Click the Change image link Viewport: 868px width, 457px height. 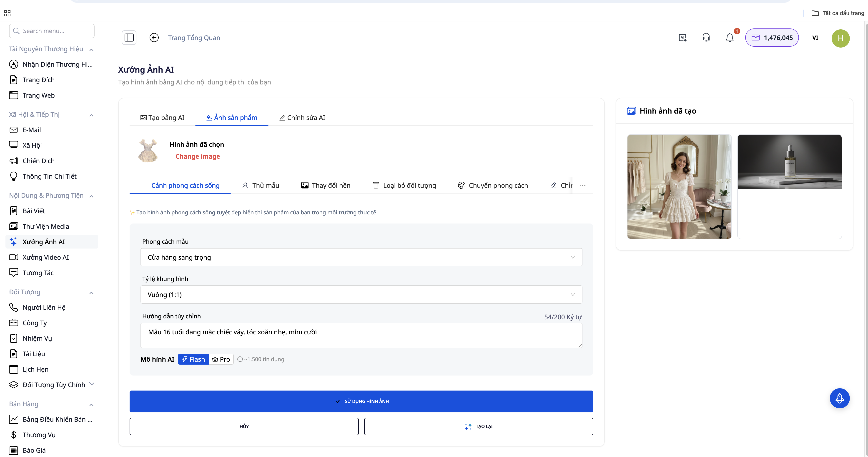[x=198, y=156]
